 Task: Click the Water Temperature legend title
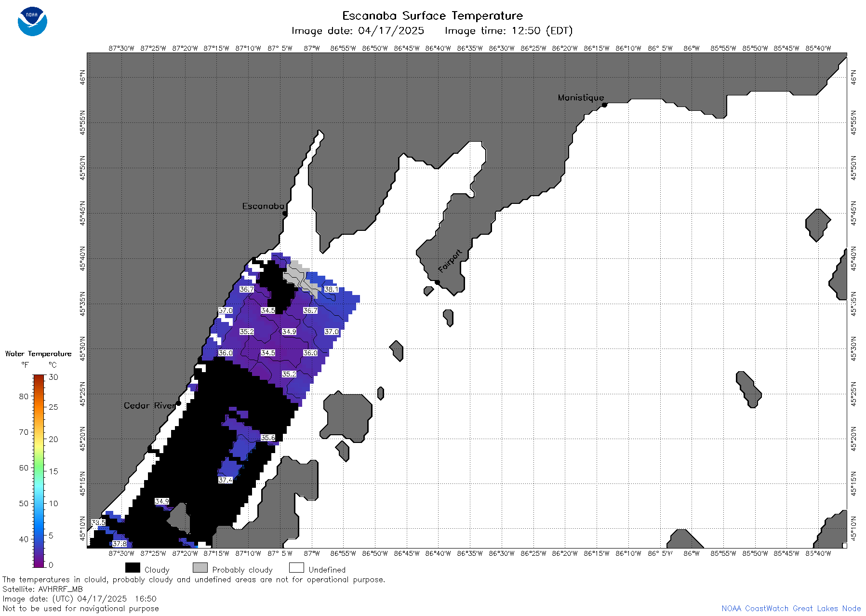point(38,354)
